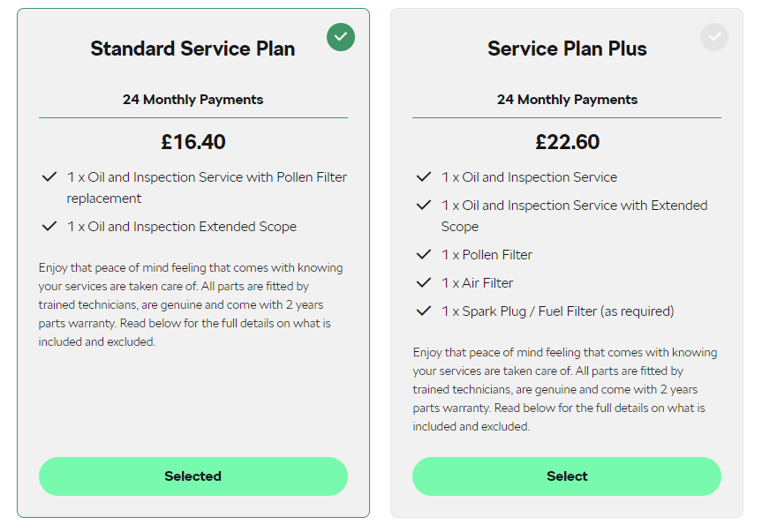Screen dimensions: 762x532
Task: Click the Extended Scope list item on Plus plan
Action: click(574, 215)
